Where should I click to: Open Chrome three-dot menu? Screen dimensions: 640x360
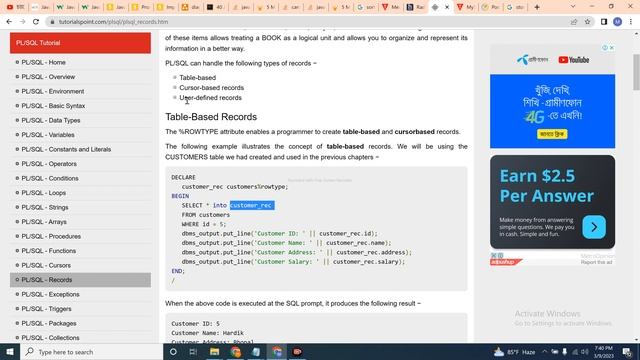(631, 22)
